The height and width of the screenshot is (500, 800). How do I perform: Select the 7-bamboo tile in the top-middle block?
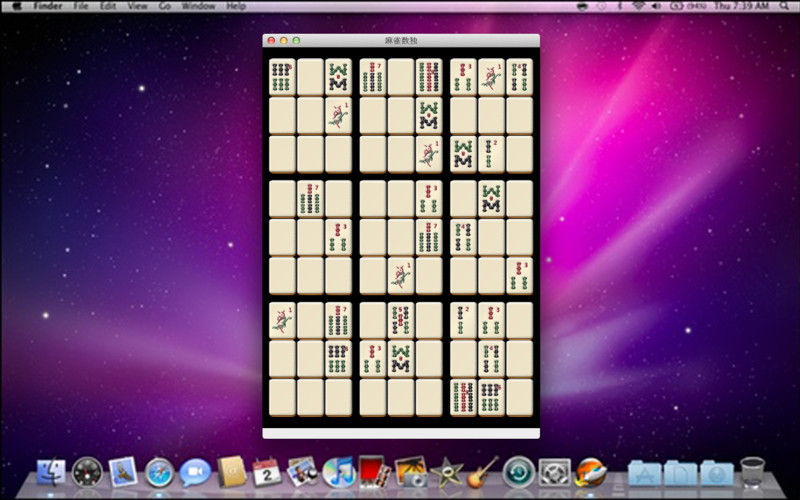(x=373, y=76)
